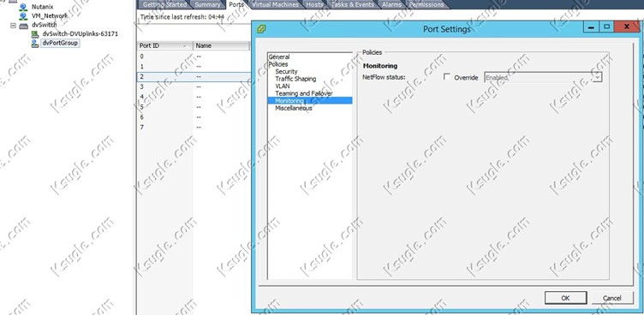The image size is (644, 315).
Task: Click the Port Settings dialog title icon
Action: pos(261,29)
